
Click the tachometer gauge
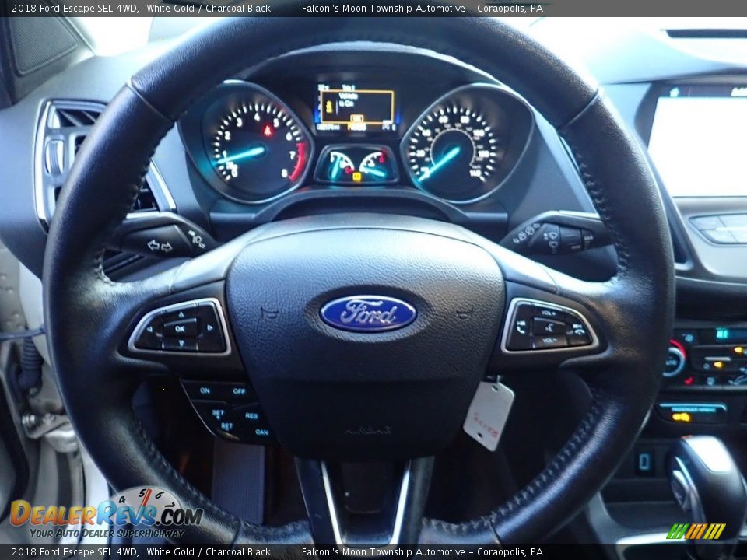(256, 142)
